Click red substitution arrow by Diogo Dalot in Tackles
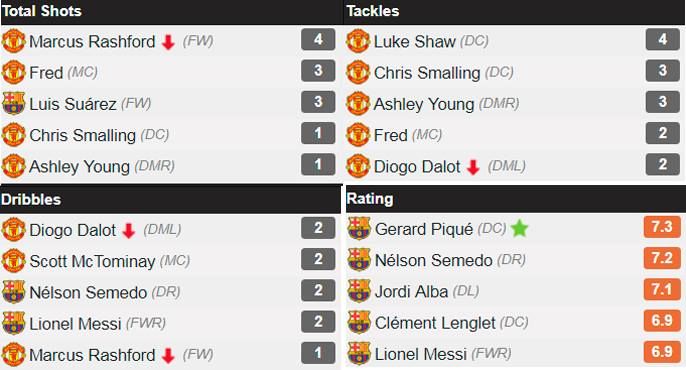The image size is (686, 370). point(473,167)
